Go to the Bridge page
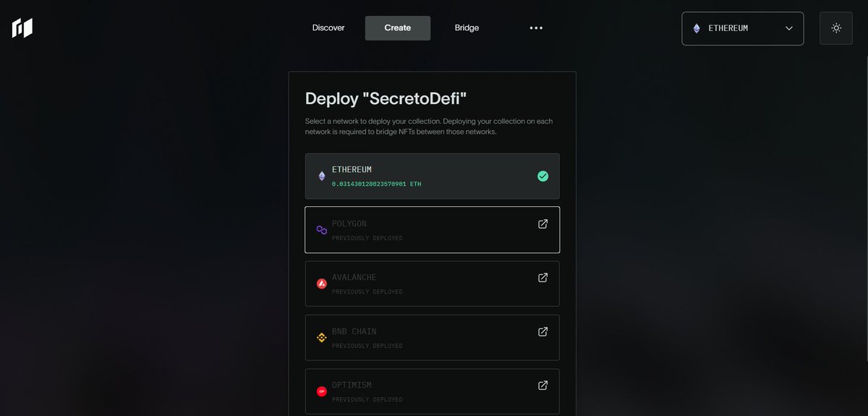 coord(467,28)
